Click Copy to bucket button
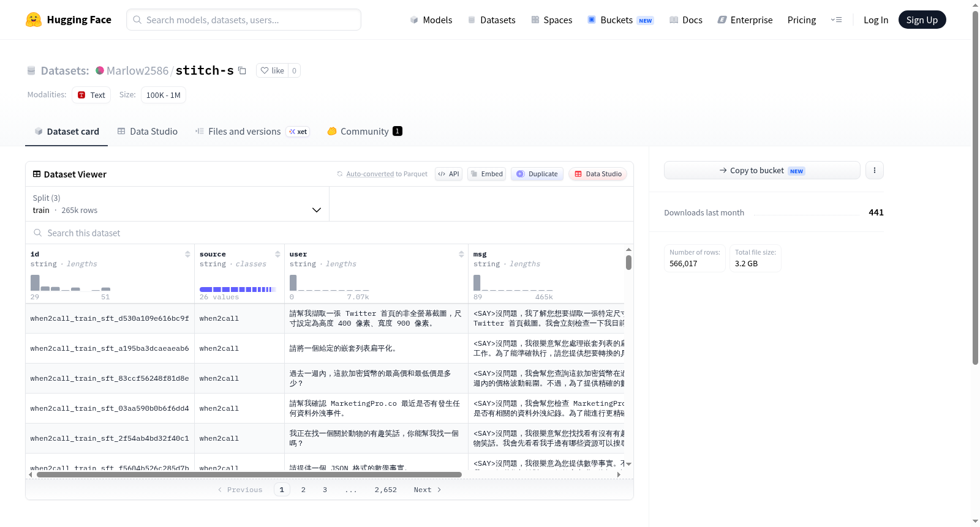 pos(762,170)
